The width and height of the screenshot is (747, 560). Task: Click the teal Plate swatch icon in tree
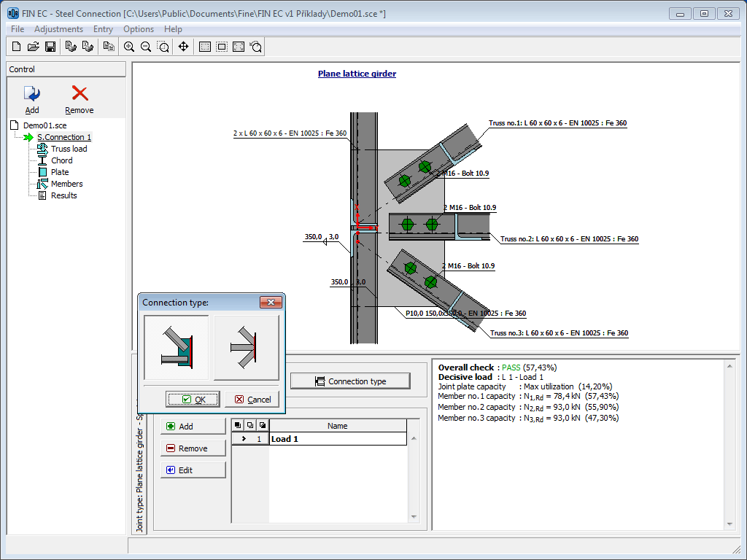point(42,172)
